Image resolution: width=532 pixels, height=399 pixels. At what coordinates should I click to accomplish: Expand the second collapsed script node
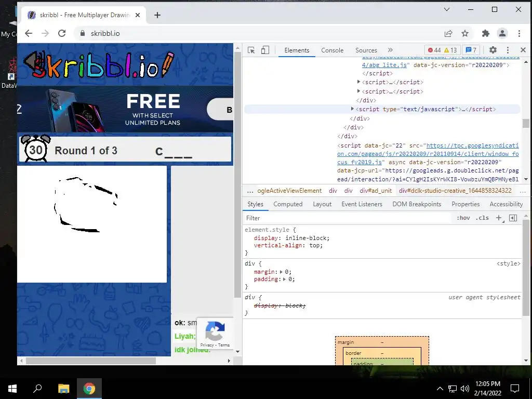358,91
